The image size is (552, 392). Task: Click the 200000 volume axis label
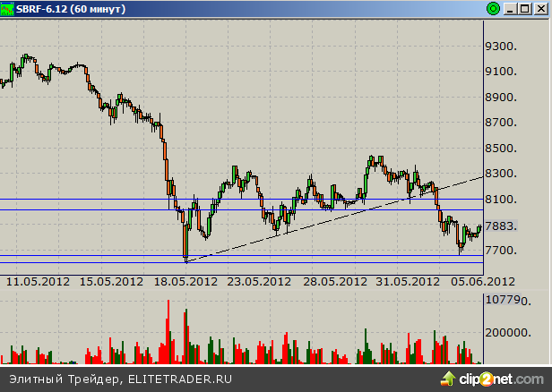pyautogui.click(x=508, y=332)
